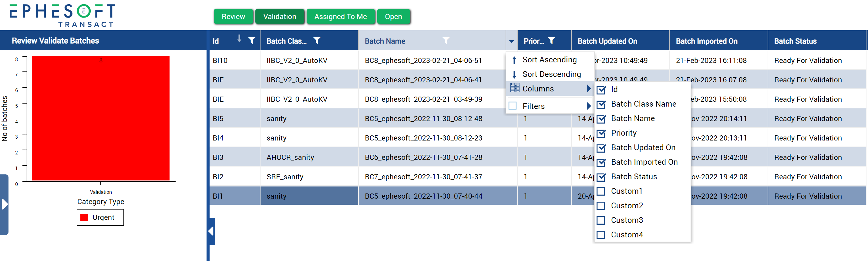Click the Id column sort arrow

(x=239, y=39)
